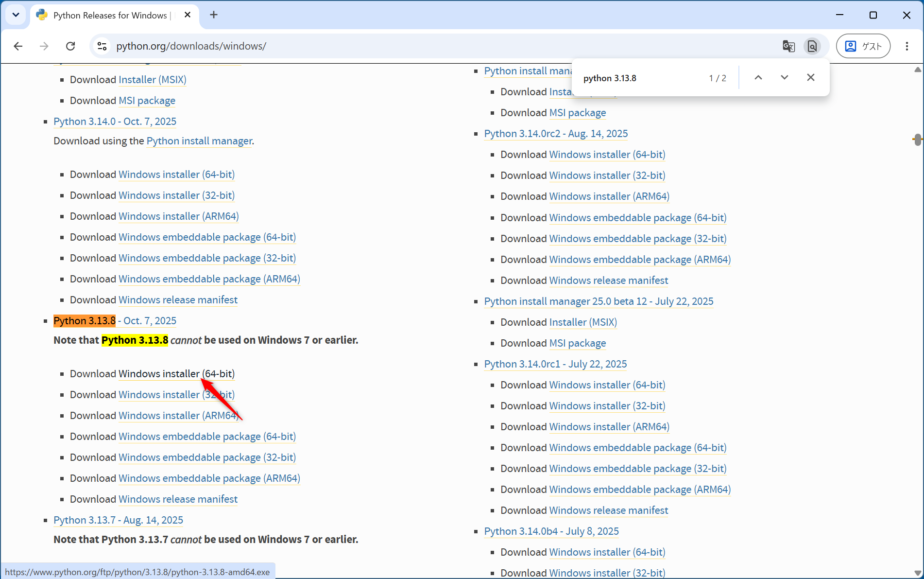The image size is (924, 579).
Task: Select the Python Releases for Windows tab
Action: tap(114, 15)
